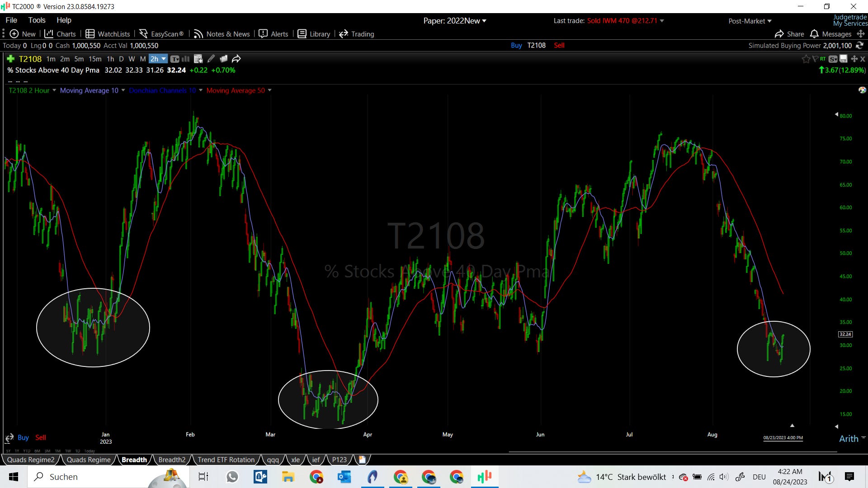Screen dimensions: 868x488
Task: Click the green plus add-indicator icon
Action: pos(10,59)
